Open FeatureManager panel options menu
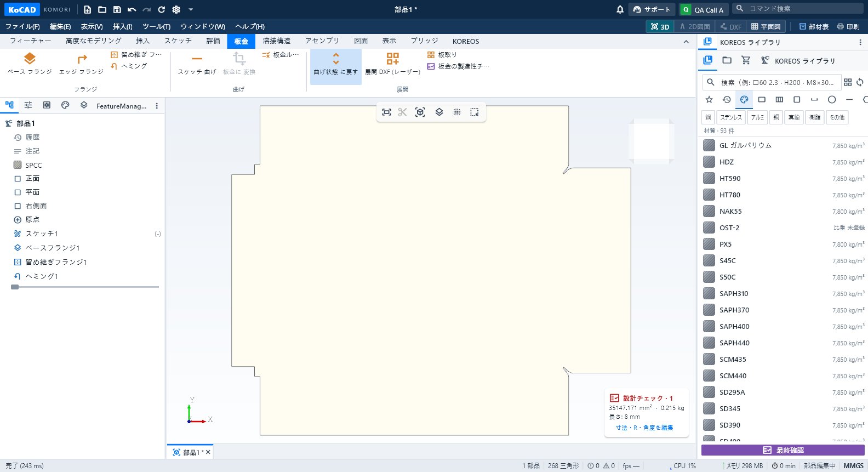Viewport: 868px width, 472px height. (x=157, y=106)
